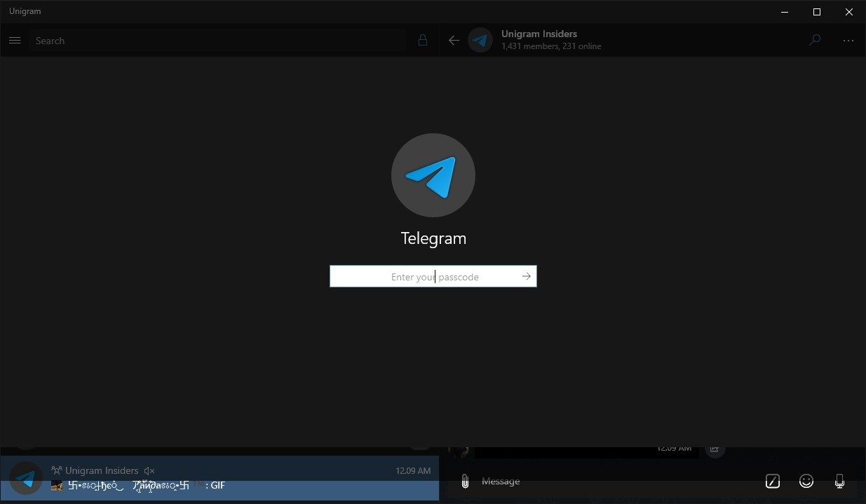Unmute the Unigram Insiders chat
The image size is (866, 504).
coord(149,470)
